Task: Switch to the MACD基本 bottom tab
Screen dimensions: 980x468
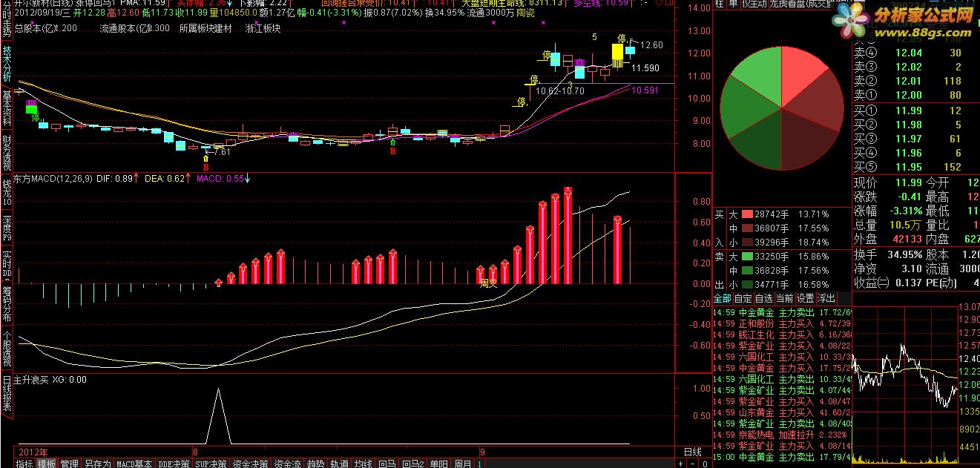Action: [x=135, y=464]
